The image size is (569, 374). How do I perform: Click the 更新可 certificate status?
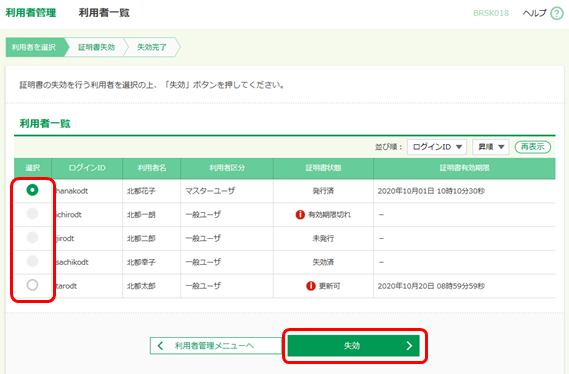(329, 286)
